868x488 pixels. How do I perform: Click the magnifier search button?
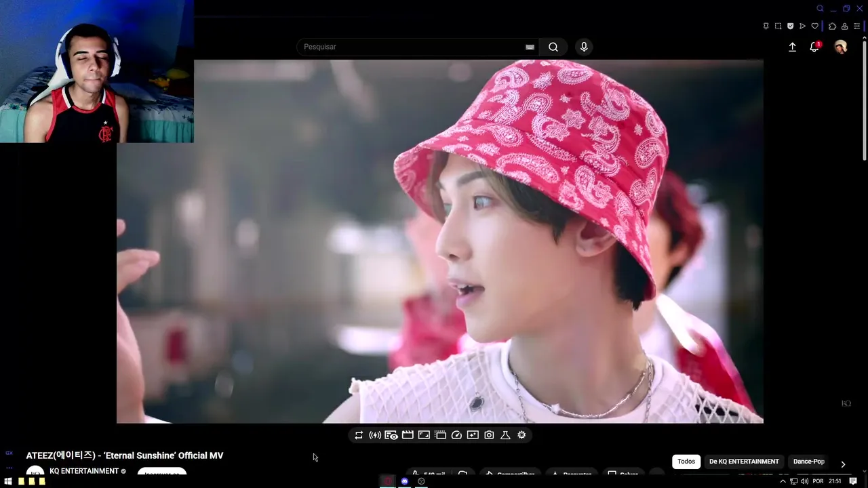click(x=553, y=47)
